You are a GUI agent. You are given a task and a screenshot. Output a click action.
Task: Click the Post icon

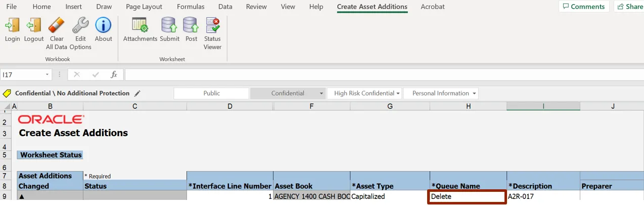[x=191, y=25]
